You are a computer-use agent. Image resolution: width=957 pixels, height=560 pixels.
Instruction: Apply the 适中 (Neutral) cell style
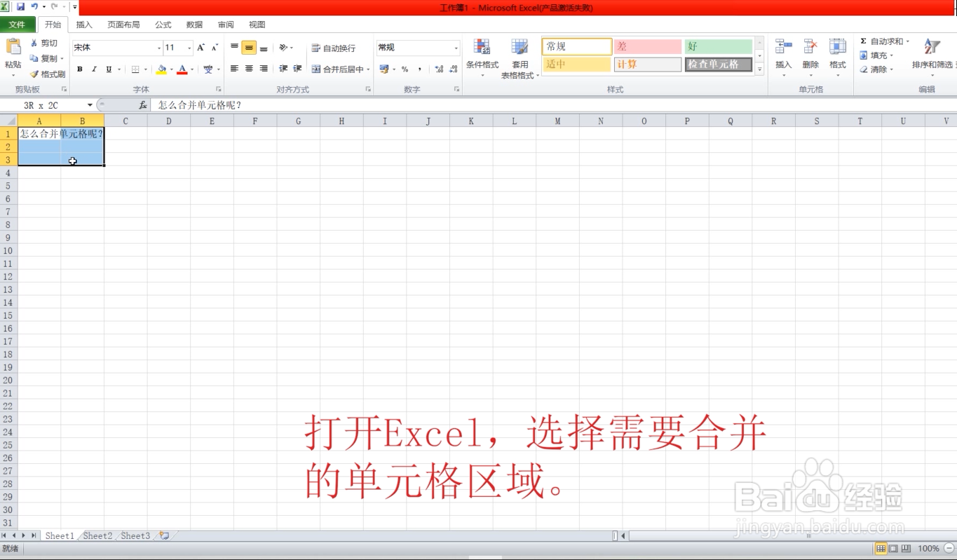pyautogui.click(x=576, y=64)
